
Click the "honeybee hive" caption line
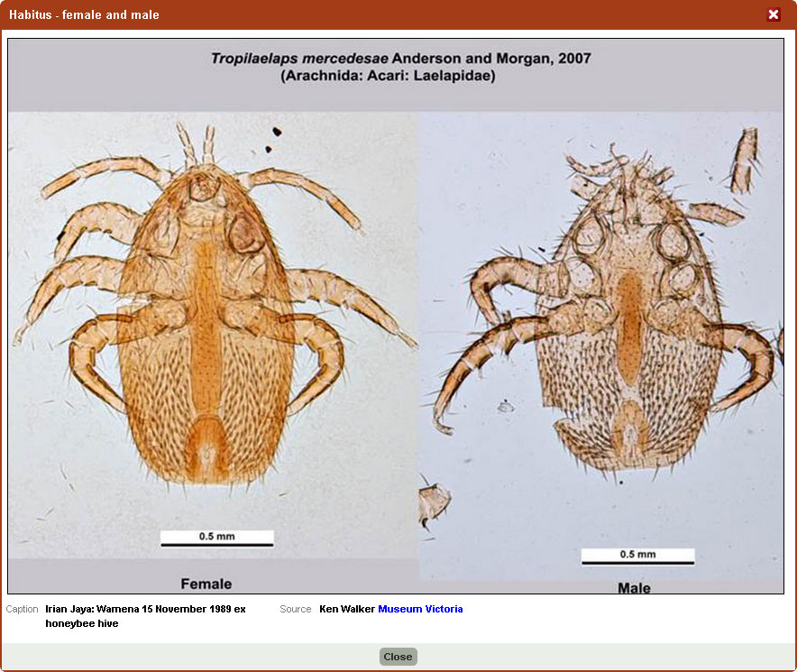tap(82, 623)
